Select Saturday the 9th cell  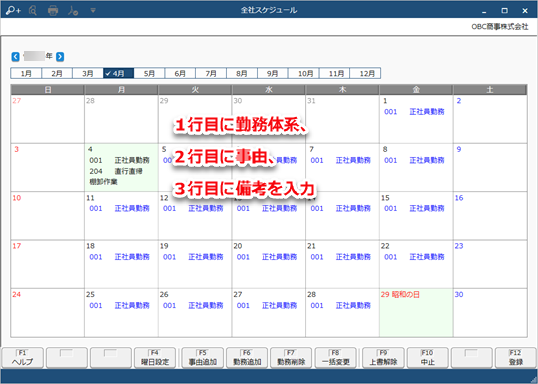tap(490, 167)
